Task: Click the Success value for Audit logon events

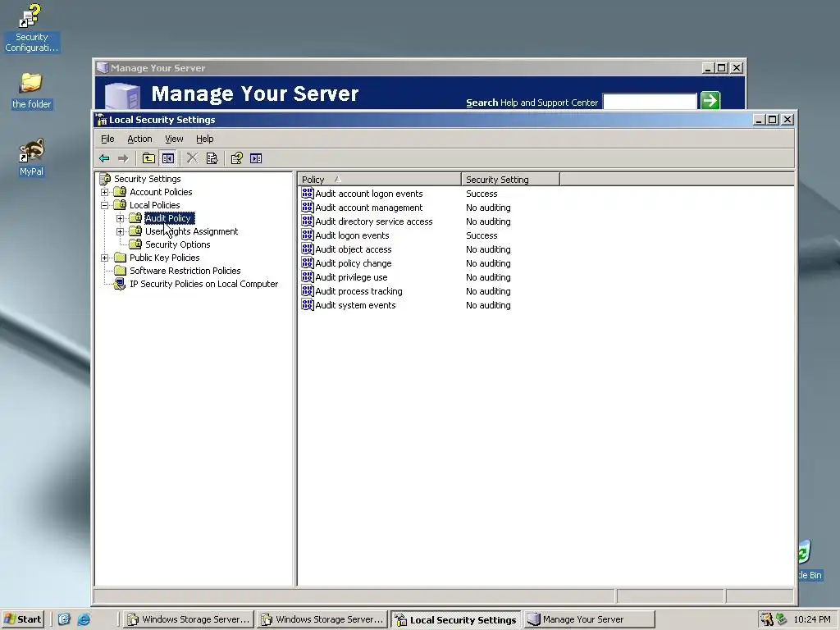Action: point(482,235)
